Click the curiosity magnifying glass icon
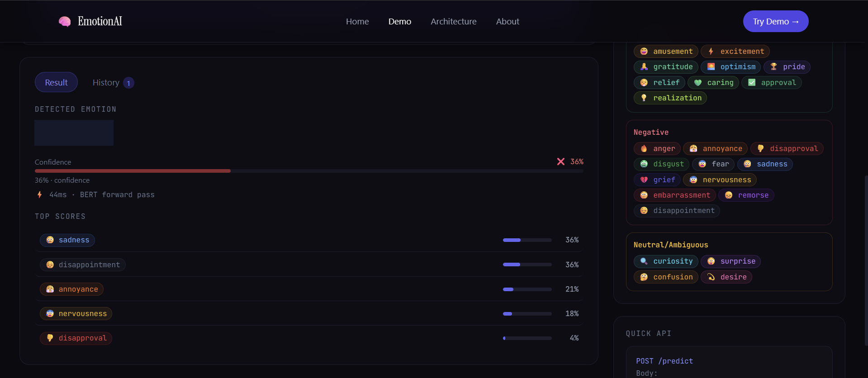 [x=644, y=261]
